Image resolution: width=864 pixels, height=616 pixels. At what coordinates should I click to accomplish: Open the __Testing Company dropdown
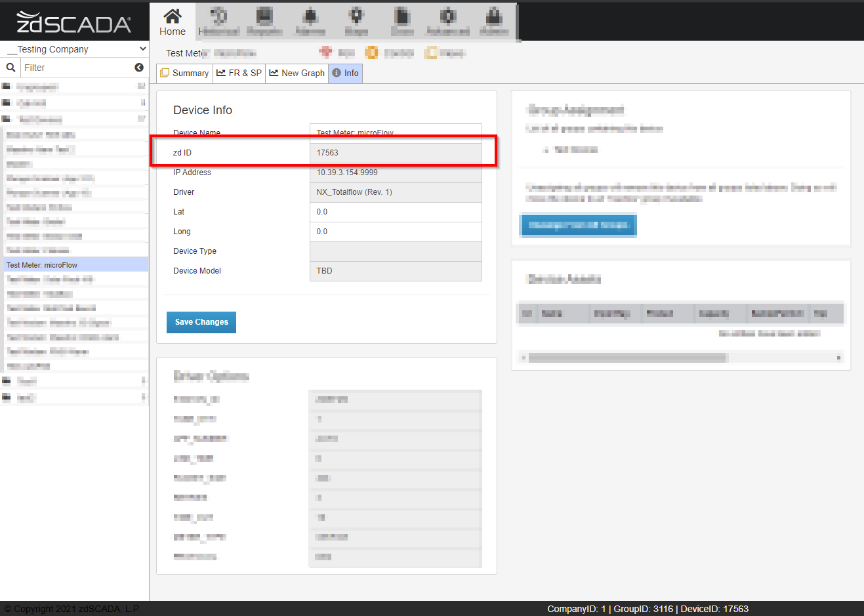pyautogui.click(x=74, y=49)
